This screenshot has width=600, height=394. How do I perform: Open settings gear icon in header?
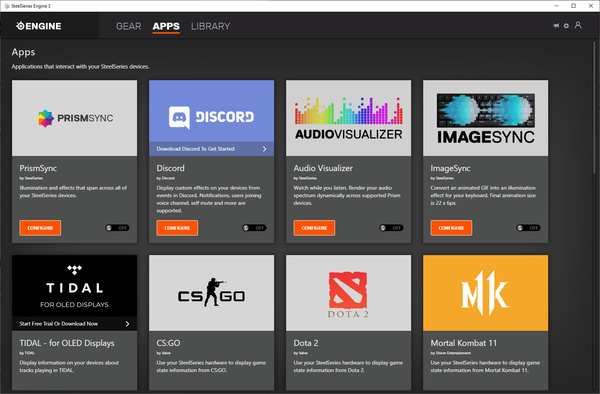[566, 26]
